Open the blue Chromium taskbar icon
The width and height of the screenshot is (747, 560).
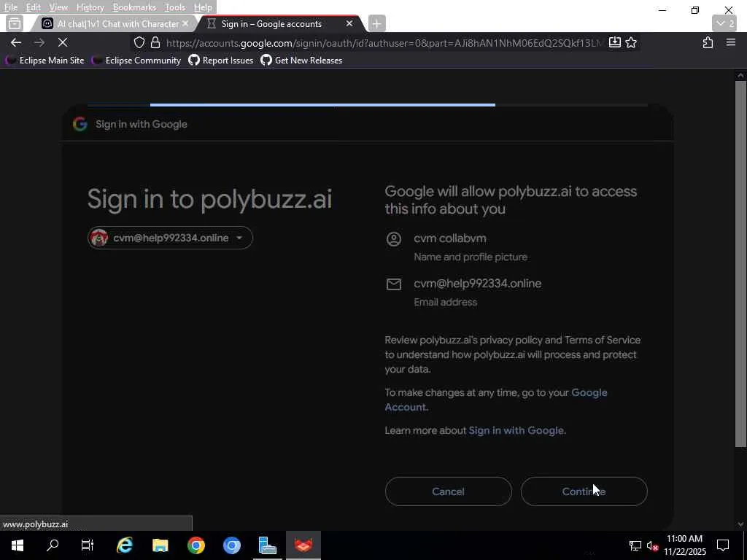(231, 545)
